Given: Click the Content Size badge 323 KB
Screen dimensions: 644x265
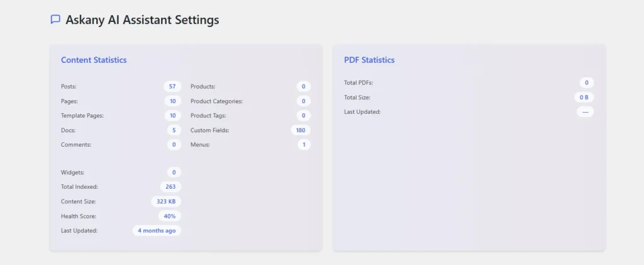Looking at the screenshot, I should tap(166, 201).
